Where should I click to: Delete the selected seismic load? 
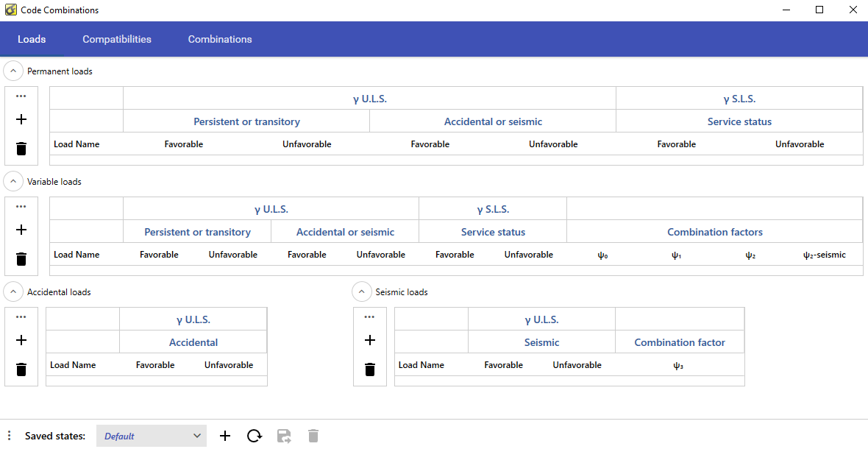370,370
